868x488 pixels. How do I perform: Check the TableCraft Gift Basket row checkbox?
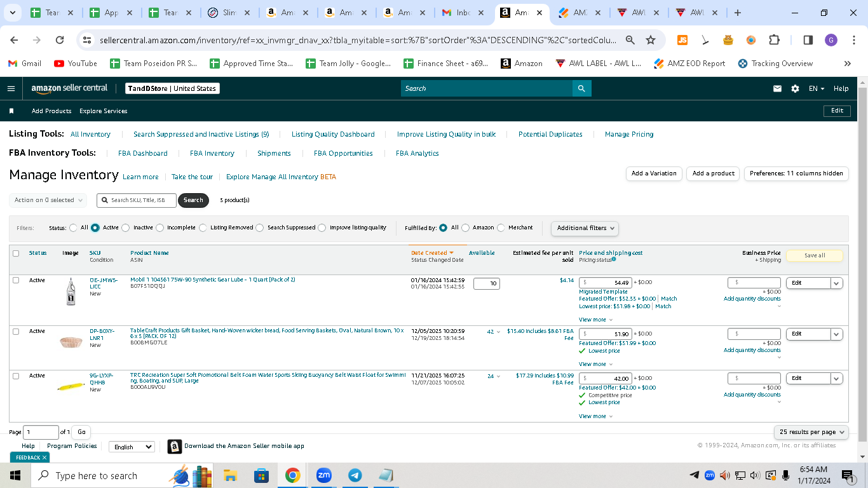click(x=16, y=332)
